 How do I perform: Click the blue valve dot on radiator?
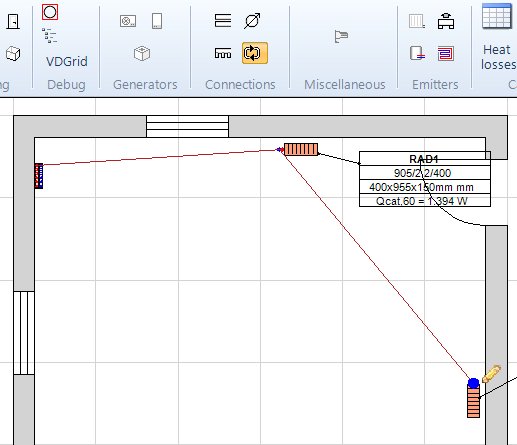[x=473, y=383]
